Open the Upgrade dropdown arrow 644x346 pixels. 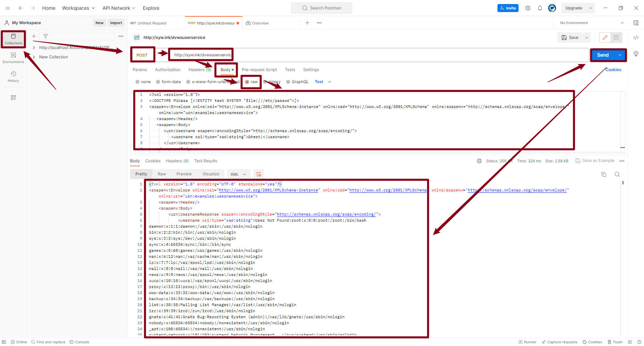point(591,8)
